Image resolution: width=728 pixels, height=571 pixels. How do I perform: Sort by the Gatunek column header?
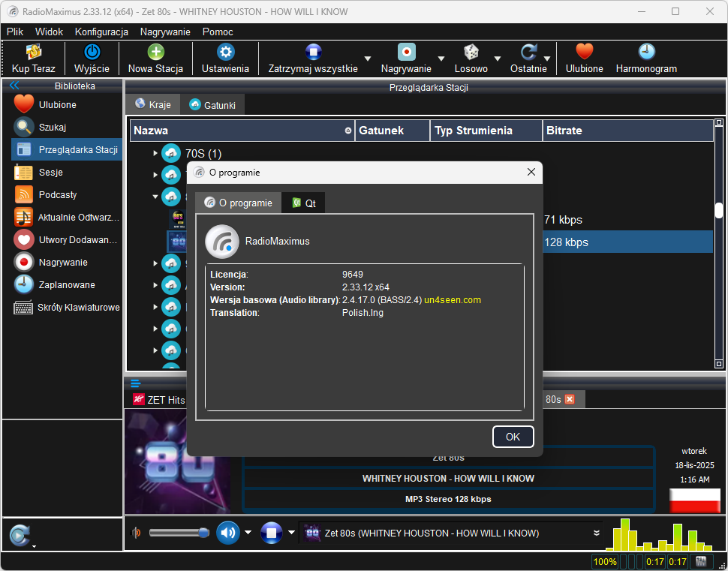pos(393,131)
